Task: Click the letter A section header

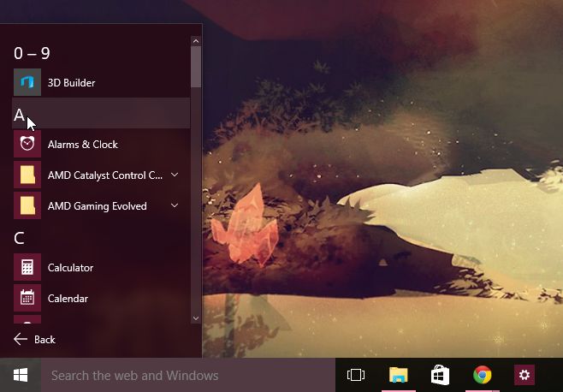Action: click(20, 114)
